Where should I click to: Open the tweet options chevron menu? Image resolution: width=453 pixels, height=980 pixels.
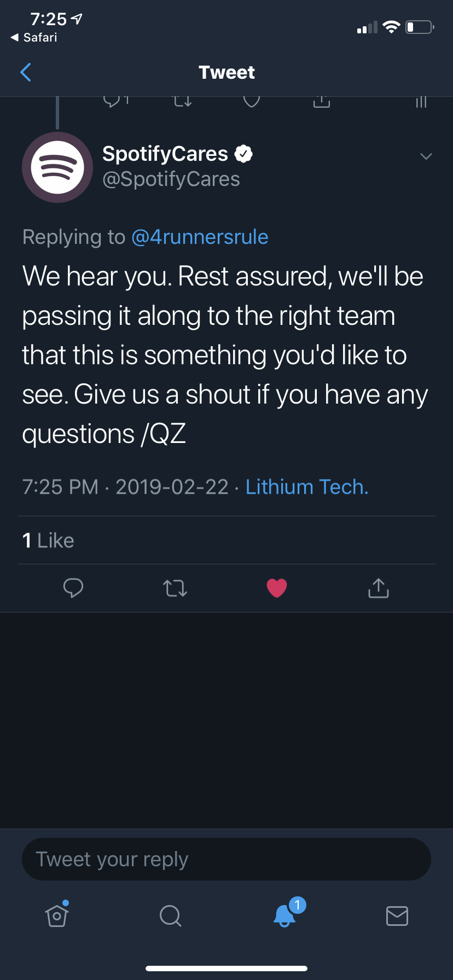(426, 157)
